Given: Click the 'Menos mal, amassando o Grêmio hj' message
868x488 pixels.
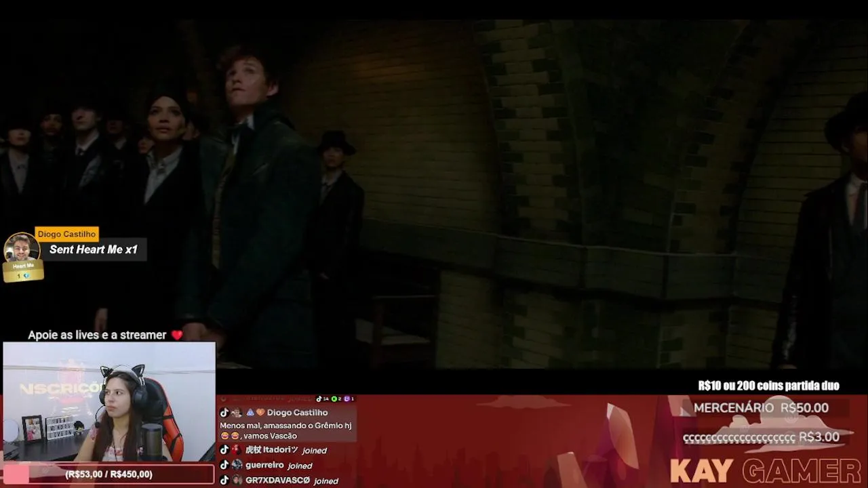Looking at the screenshot, I should (285, 425).
